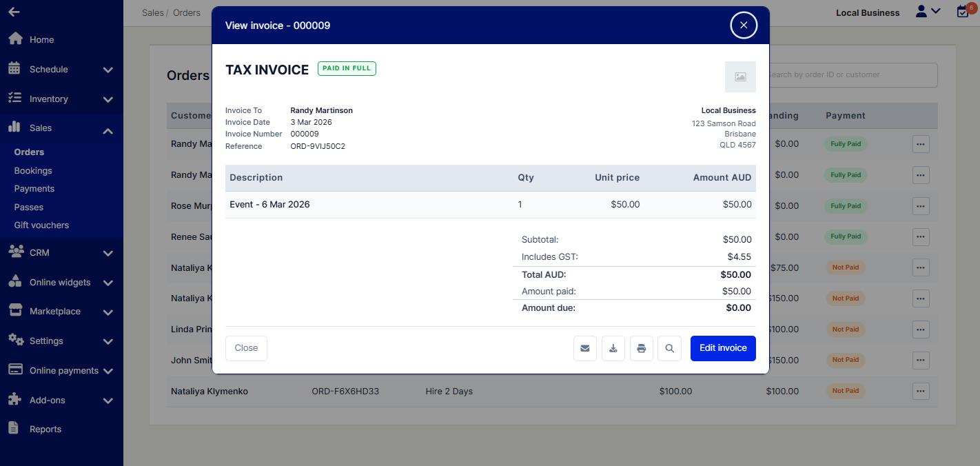Email the invoice using envelope icon
Viewport: 980px width, 466px height.
tap(584, 348)
